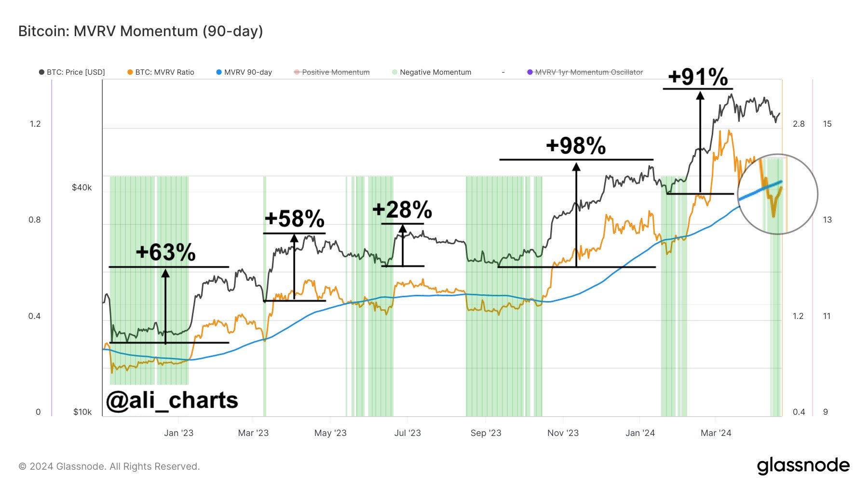Image resolution: width=868 pixels, height=488 pixels.
Task: Select the +63% rally label
Action: click(x=166, y=252)
